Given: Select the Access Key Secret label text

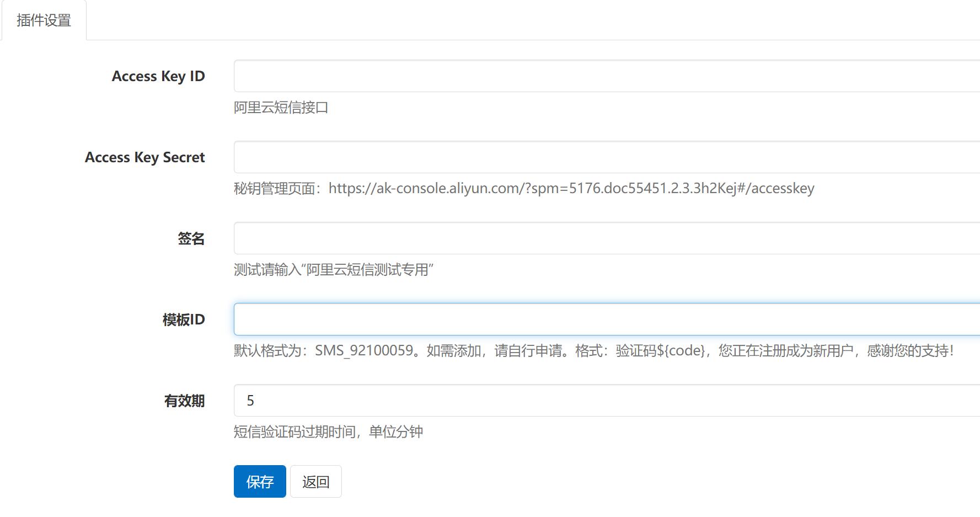Looking at the screenshot, I should coord(144,157).
